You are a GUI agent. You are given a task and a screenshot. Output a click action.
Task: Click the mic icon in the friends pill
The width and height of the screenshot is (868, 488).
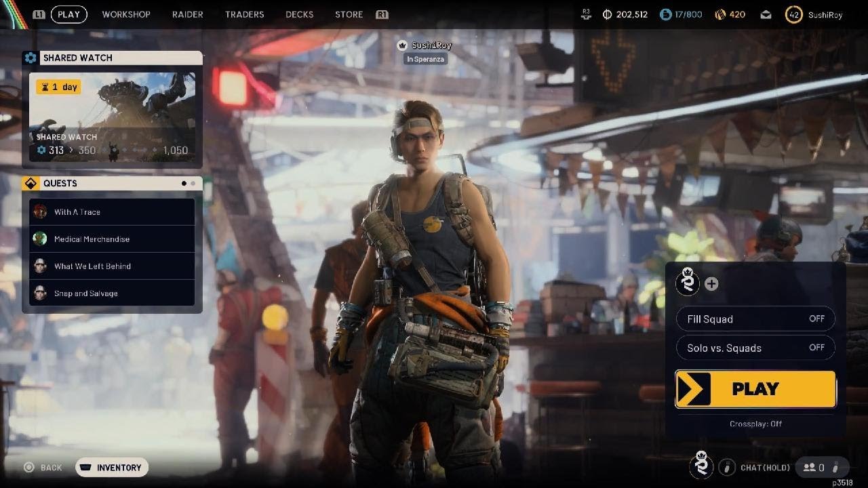click(836, 467)
